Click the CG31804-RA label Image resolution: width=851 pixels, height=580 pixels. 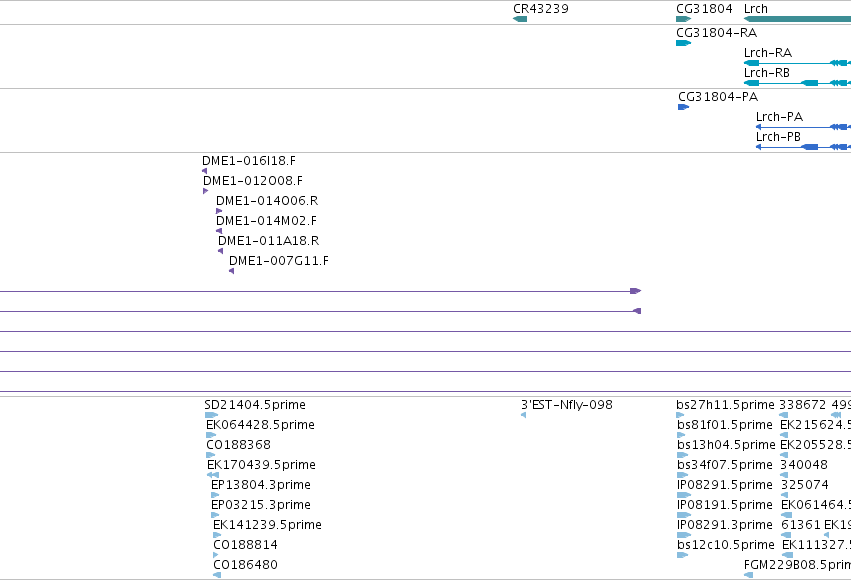(x=716, y=33)
